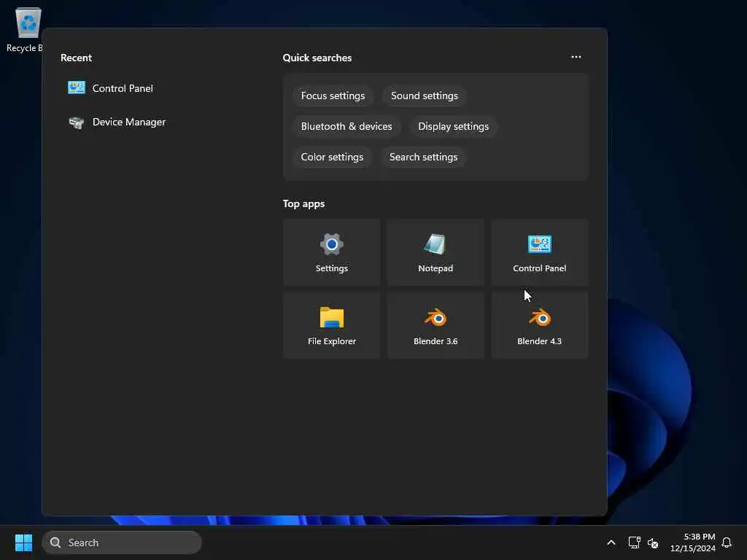Open Display settings quick search

454,126
